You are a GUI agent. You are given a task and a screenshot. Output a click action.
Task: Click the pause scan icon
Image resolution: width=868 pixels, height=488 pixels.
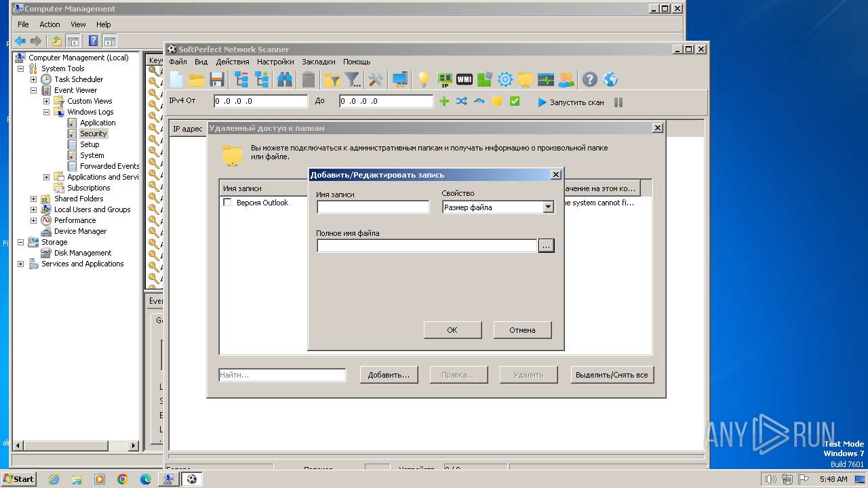click(618, 102)
